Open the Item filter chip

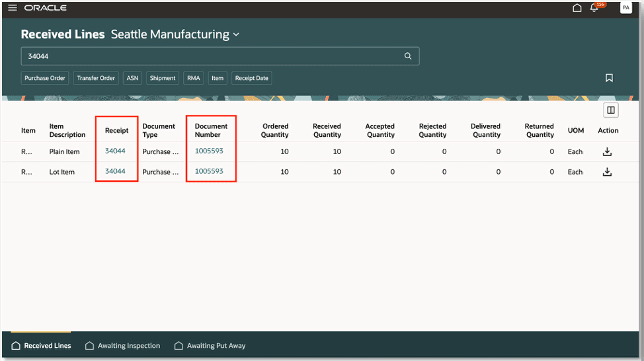[x=218, y=78]
